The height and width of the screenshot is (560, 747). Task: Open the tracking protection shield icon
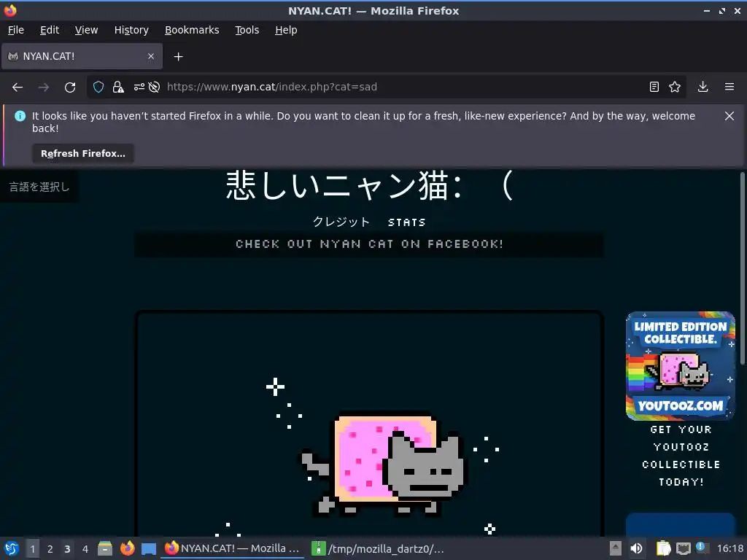(98, 87)
